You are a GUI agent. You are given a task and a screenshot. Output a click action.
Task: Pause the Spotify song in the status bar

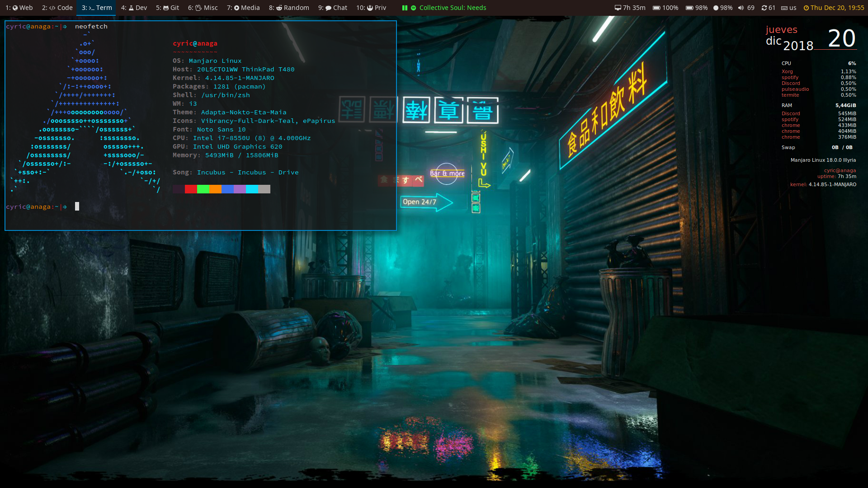pyautogui.click(x=405, y=8)
